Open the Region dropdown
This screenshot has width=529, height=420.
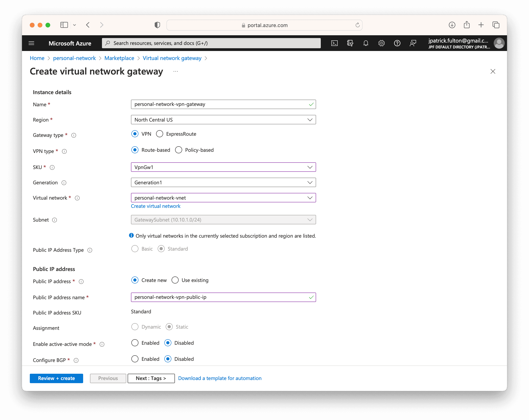click(x=223, y=120)
